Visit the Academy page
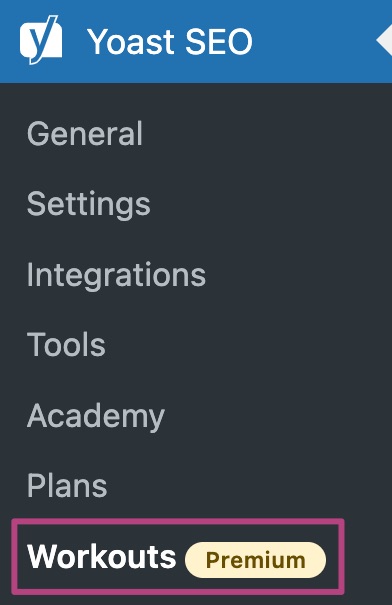The width and height of the screenshot is (392, 605). coord(196,415)
